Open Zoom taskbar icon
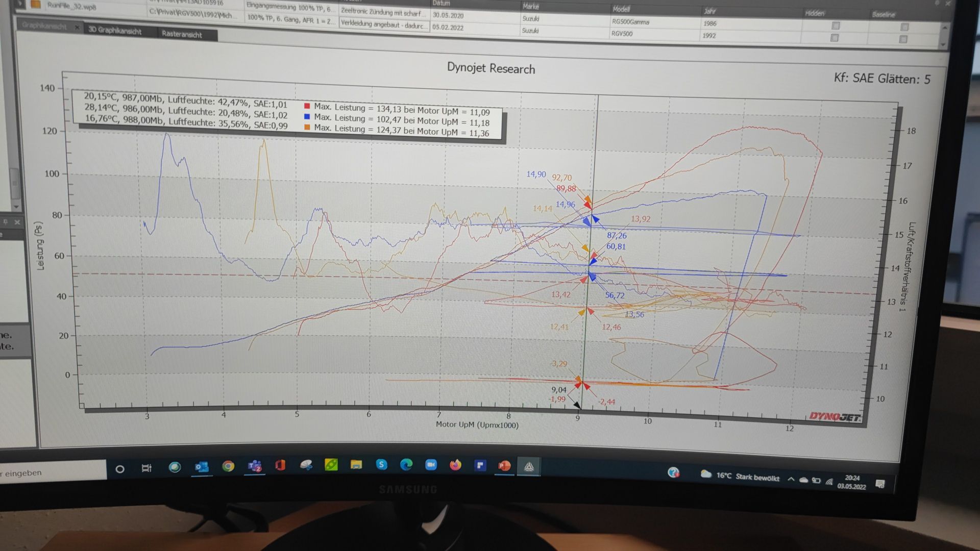Image resolution: width=980 pixels, height=551 pixels. click(x=431, y=465)
